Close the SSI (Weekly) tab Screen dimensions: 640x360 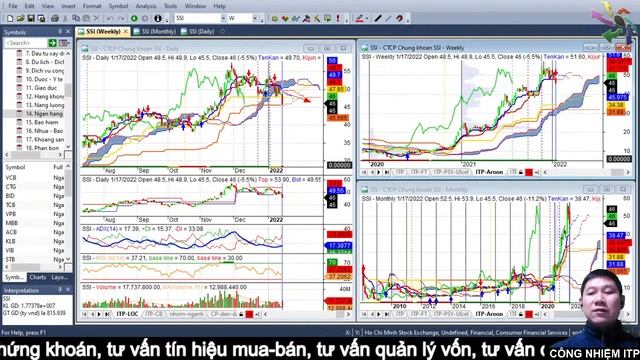click(126, 31)
